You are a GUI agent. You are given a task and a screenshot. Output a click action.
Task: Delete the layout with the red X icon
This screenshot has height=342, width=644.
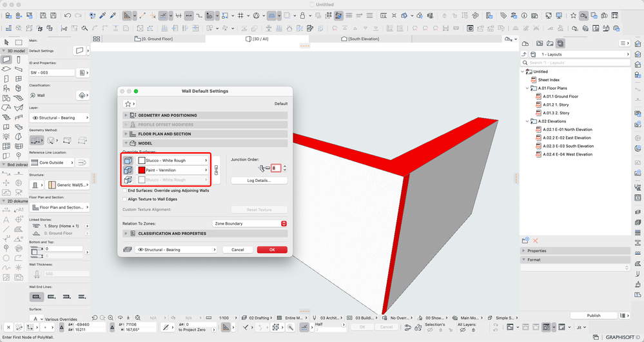pos(535,241)
